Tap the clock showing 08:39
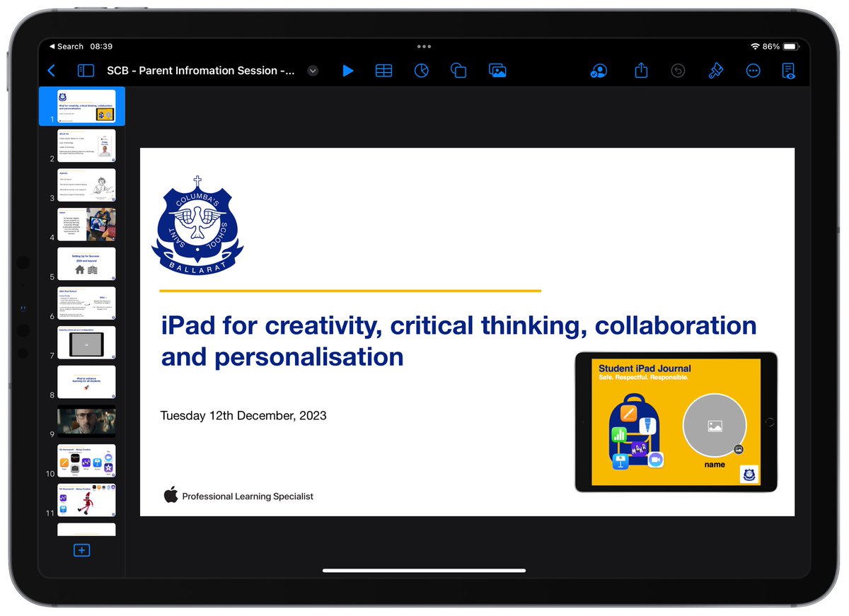 101,46
